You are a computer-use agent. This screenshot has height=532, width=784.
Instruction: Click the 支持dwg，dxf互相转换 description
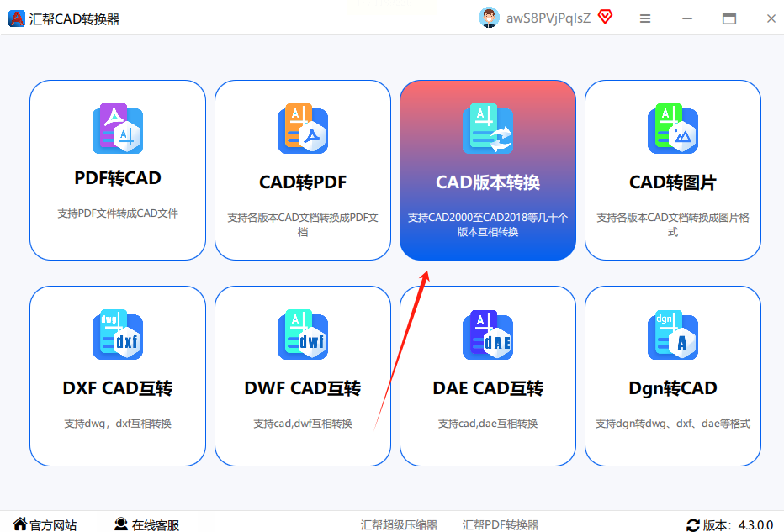click(x=118, y=424)
